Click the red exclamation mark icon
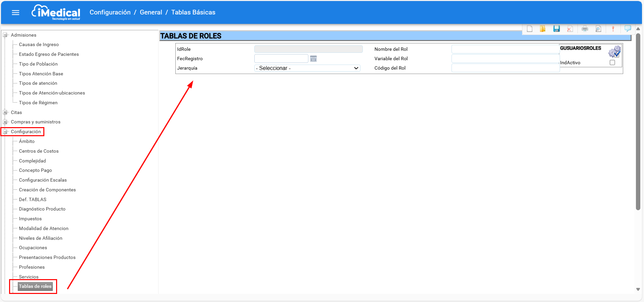The image size is (644, 302). click(613, 29)
